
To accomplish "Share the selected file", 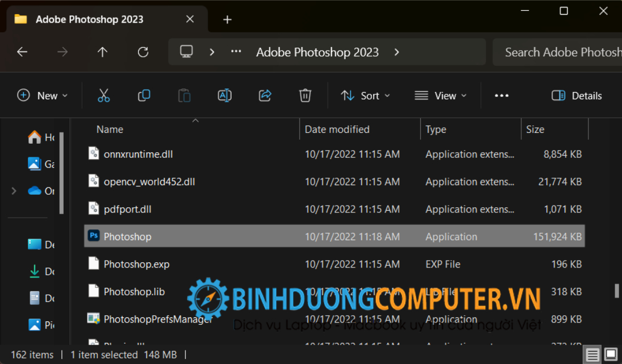I will 265,95.
